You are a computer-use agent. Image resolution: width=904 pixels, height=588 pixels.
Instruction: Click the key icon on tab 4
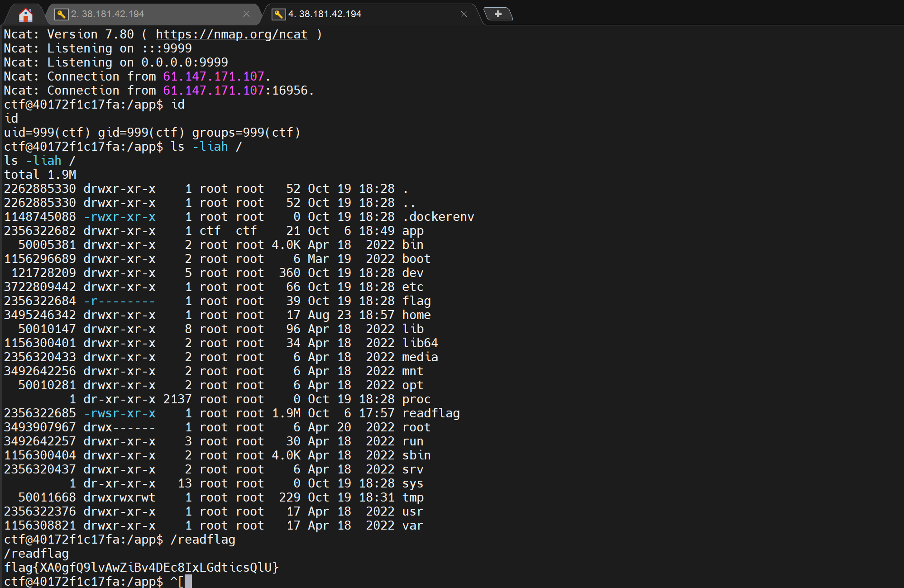click(278, 14)
